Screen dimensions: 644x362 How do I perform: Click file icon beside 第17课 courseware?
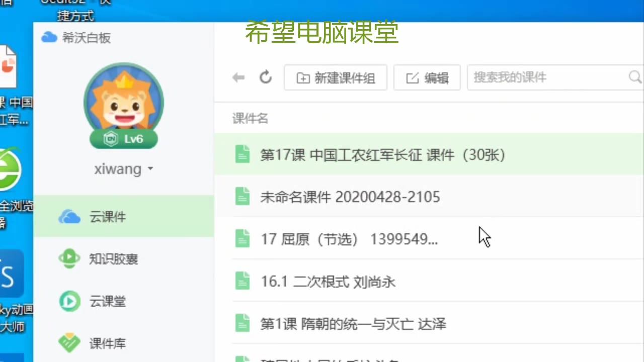click(243, 154)
